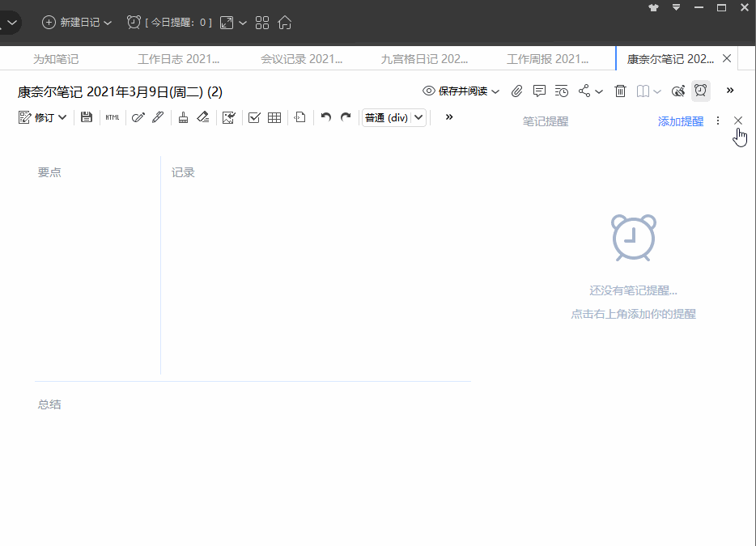Select the 康奈尔笔记 tab
756x546 pixels.
pos(670,59)
